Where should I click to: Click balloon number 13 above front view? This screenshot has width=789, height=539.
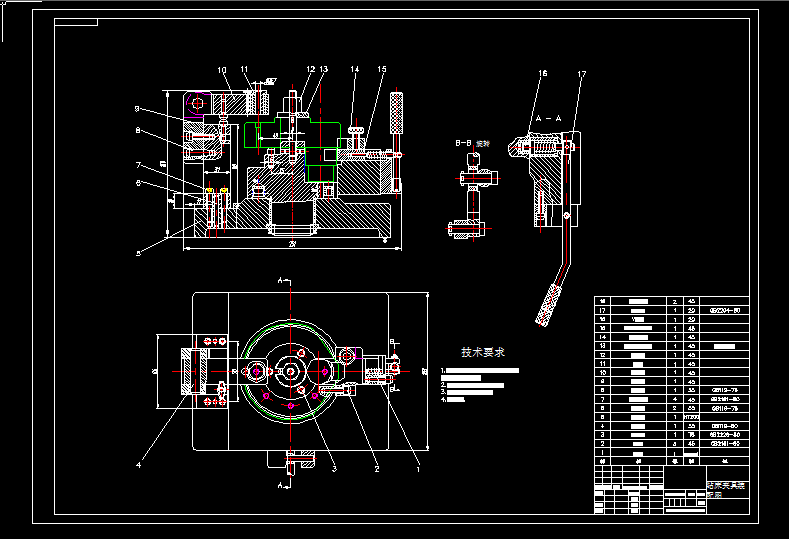323,69
